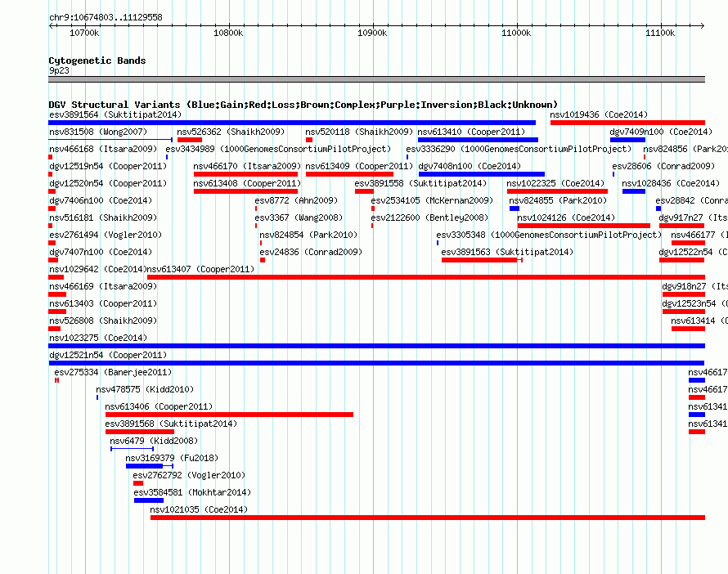The width and height of the screenshot is (728, 574).
Task: Select the esv2761494 (Vogler2010) label
Action: point(106,235)
